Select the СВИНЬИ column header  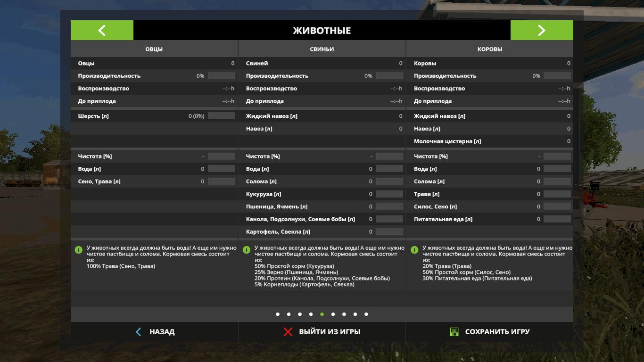click(322, 49)
